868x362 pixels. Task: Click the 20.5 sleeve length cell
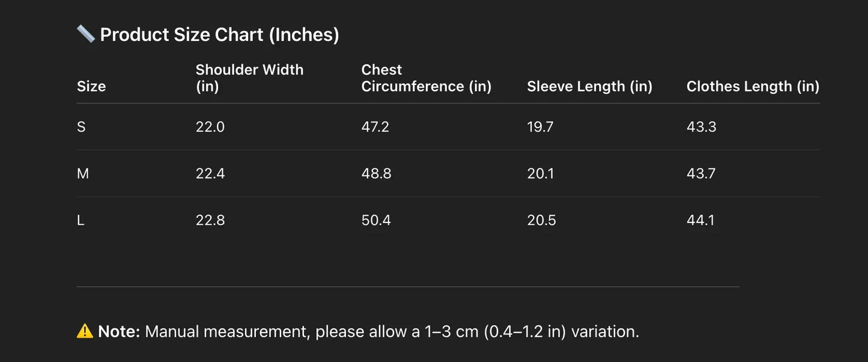[x=541, y=221]
